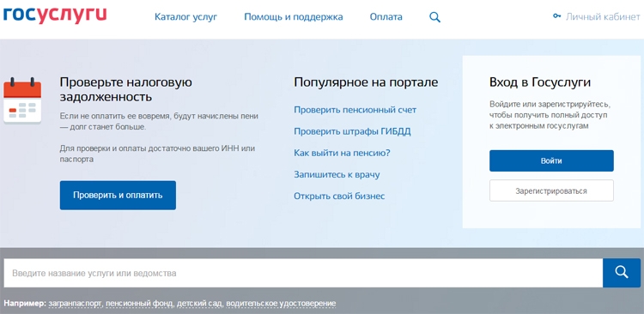Click heading Проверьте налоговую задолженность
644x314 pixels.
(x=125, y=89)
